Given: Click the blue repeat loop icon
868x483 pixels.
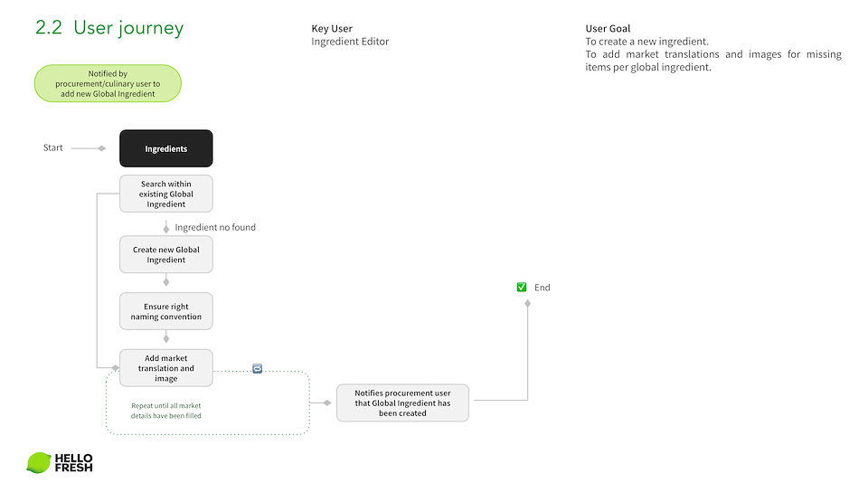Looking at the screenshot, I should (257, 369).
